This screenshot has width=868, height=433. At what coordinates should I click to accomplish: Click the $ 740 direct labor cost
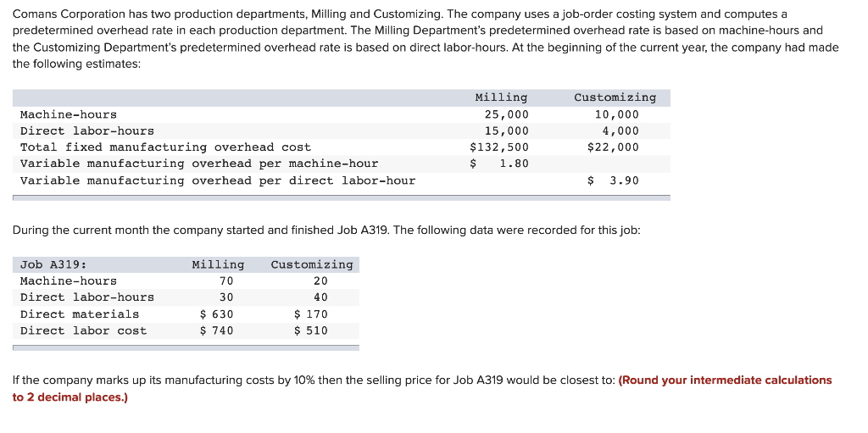(x=216, y=330)
